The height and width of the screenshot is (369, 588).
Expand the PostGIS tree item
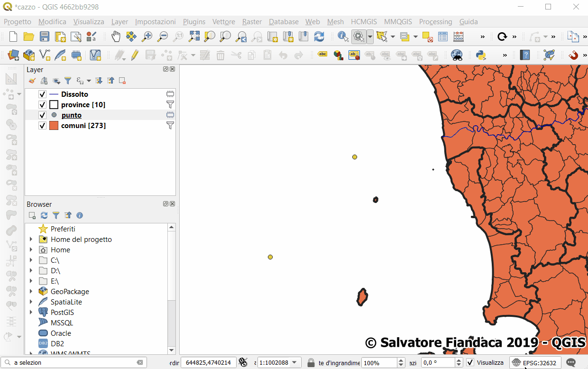[x=31, y=313]
